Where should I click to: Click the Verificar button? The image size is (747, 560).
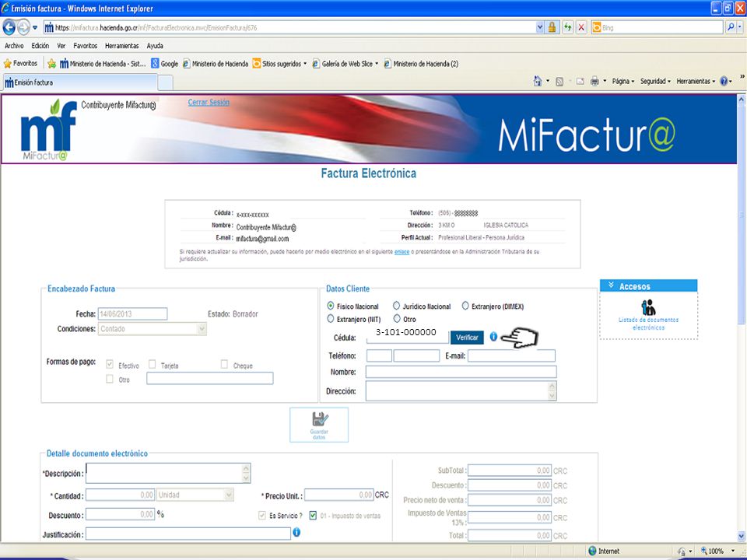tap(467, 337)
